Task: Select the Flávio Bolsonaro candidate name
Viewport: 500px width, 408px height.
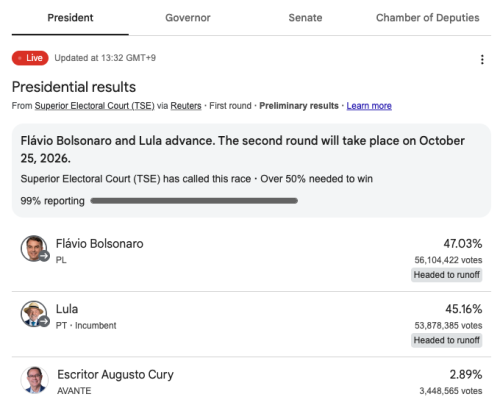Action: pyautogui.click(x=100, y=244)
